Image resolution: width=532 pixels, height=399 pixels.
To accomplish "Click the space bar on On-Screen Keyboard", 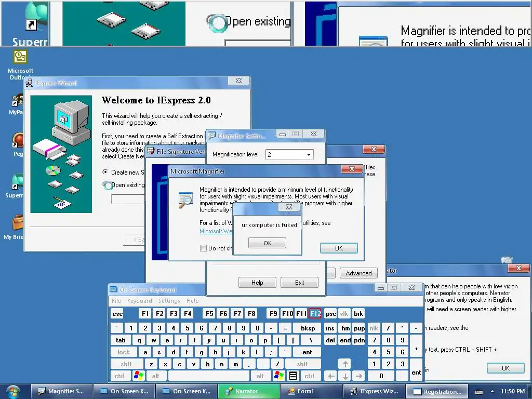I will pyautogui.click(x=209, y=376).
